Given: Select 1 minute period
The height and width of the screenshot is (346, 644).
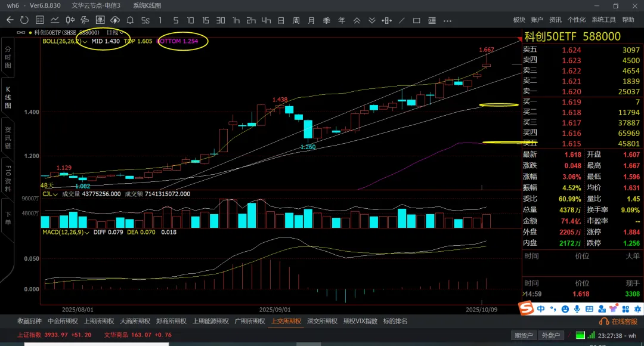Looking at the screenshot, I should pos(160,20).
